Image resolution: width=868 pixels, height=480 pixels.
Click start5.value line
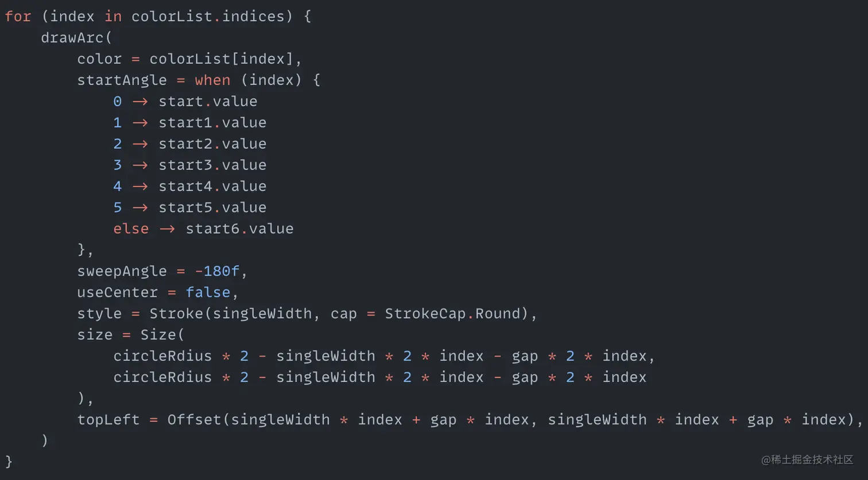[x=189, y=208]
